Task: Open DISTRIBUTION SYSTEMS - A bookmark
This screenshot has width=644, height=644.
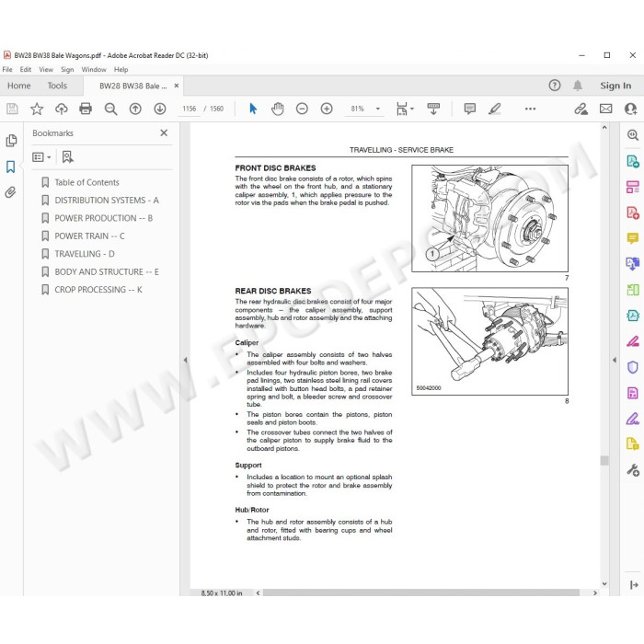Action: [x=107, y=200]
